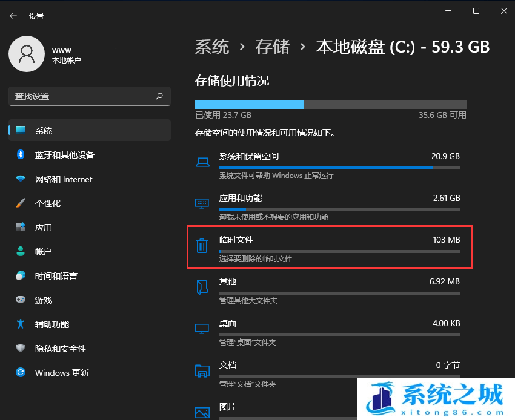Click the 辅助功能 sidebar icon

21,324
